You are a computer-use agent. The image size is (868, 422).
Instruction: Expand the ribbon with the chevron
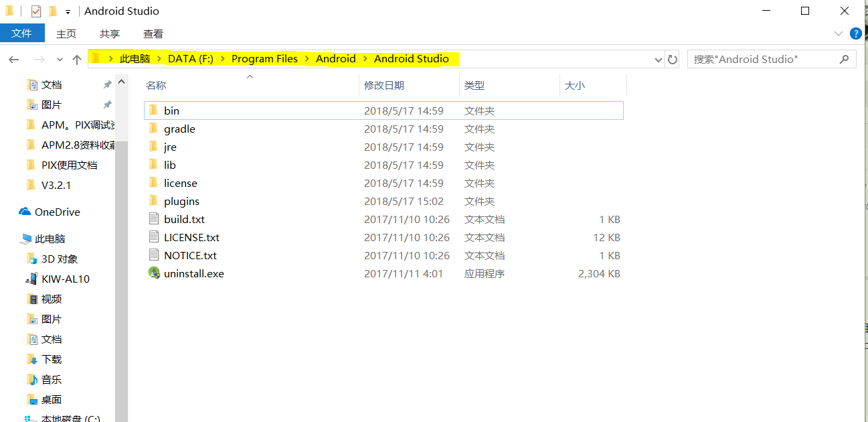click(x=839, y=33)
